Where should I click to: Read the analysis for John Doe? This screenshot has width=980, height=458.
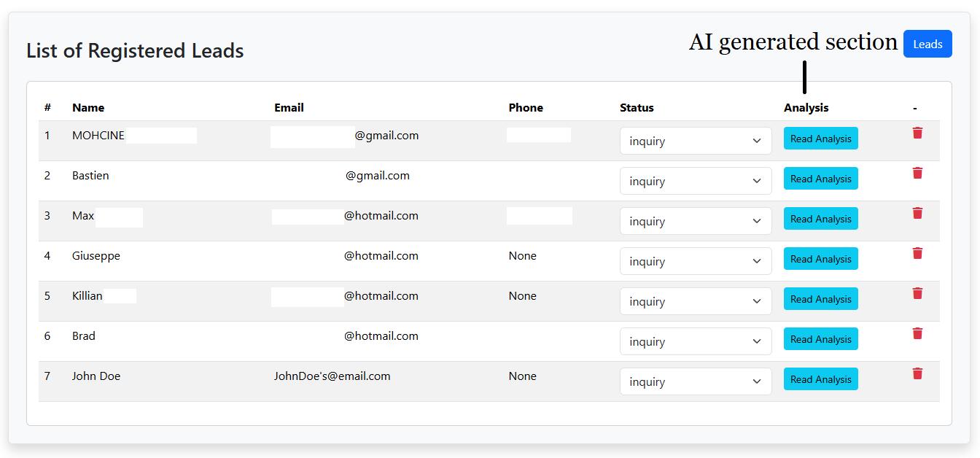[820, 379]
